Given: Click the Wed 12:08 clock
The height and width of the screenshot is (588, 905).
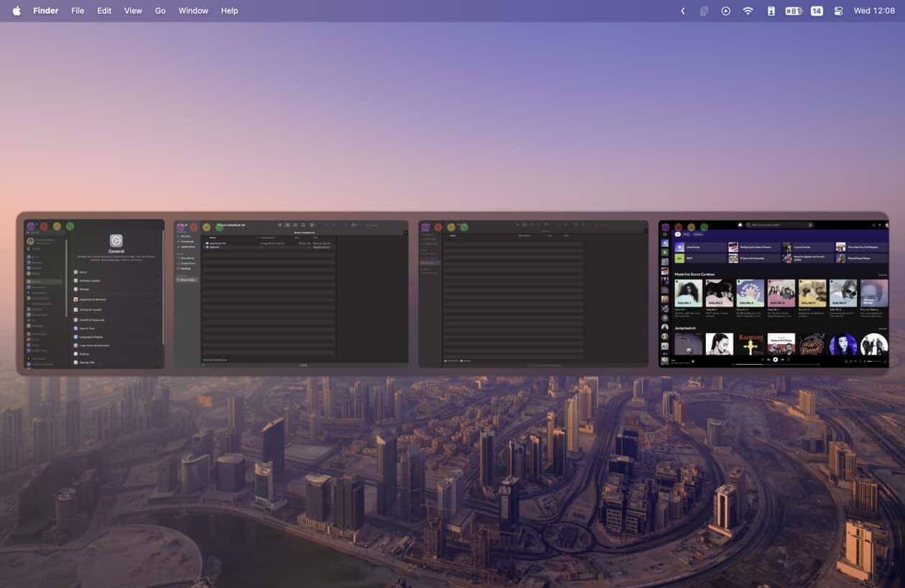Looking at the screenshot, I should [x=874, y=11].
